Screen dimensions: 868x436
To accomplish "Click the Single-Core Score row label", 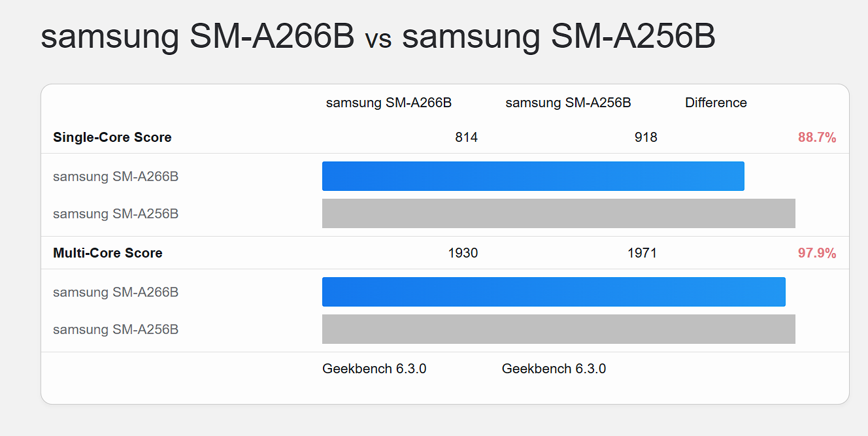I will (112, 137).
